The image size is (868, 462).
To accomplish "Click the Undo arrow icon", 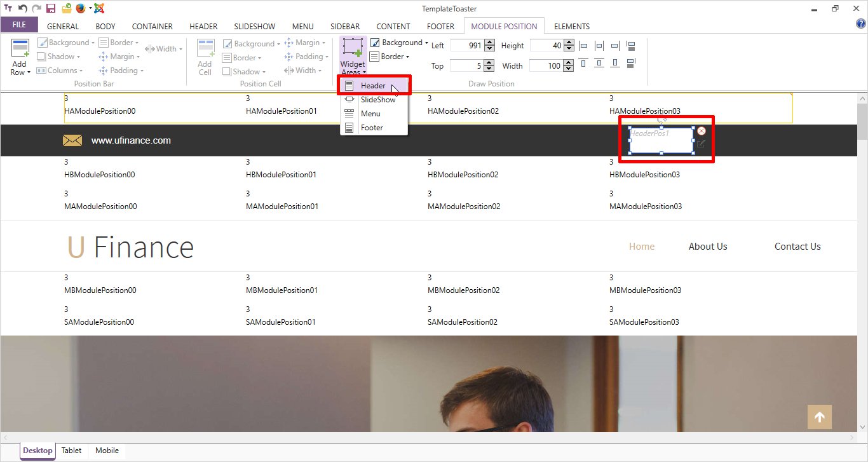I will 22,8.
